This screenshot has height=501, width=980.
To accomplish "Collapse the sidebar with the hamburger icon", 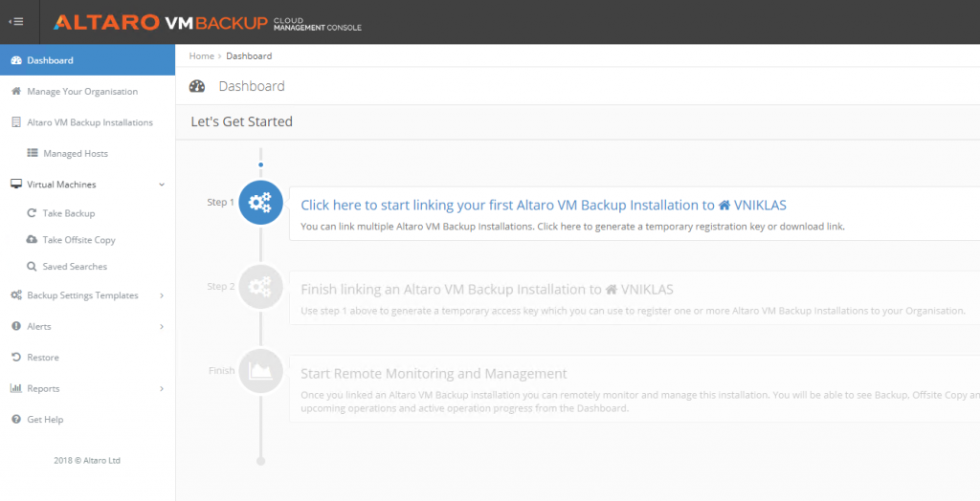I will click(x=16, y=22).
